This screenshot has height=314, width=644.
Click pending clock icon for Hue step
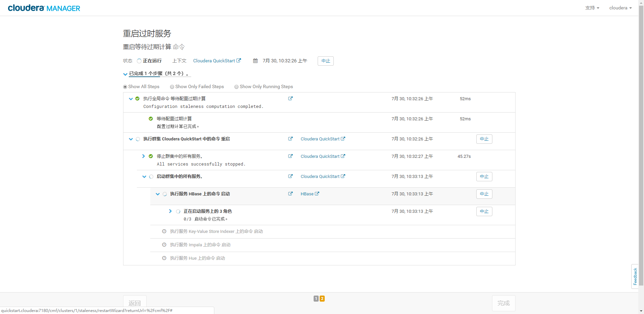[164, 258]
